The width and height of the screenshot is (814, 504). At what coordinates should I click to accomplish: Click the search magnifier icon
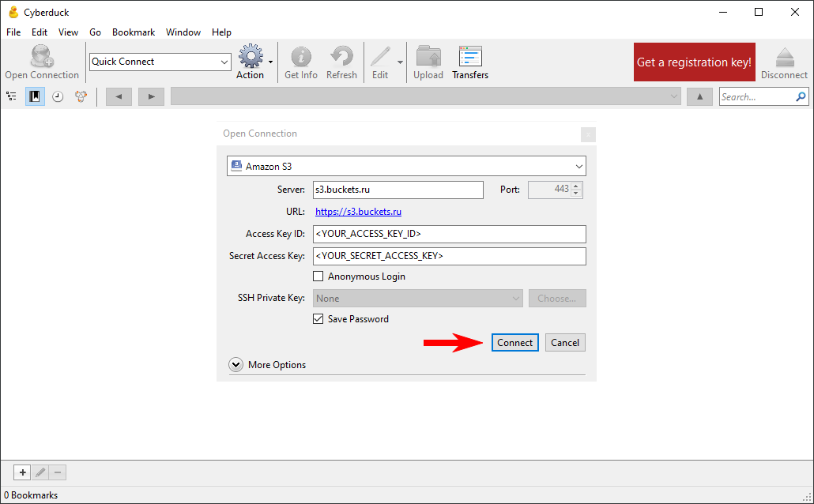tap(801, 96)
